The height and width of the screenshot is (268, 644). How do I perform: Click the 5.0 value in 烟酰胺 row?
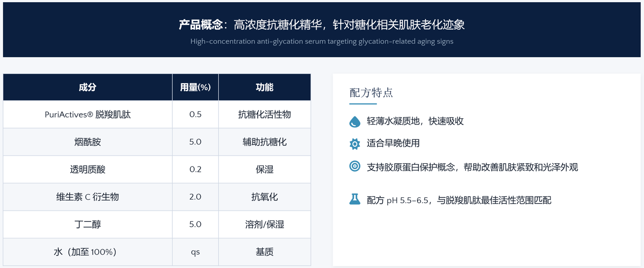tap(195, 142)
